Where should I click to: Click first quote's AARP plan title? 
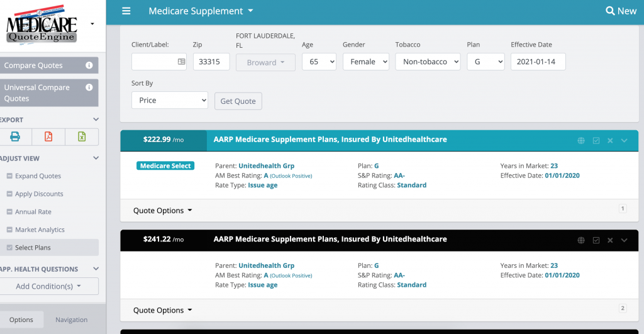click(x=330, y=140)
